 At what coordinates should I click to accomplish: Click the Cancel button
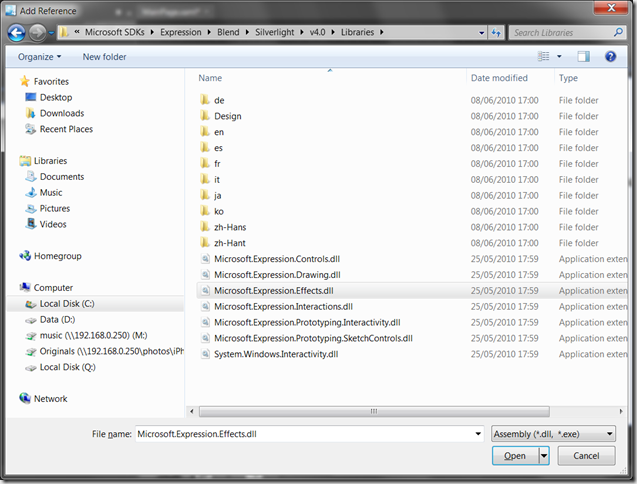pyautogui.click(x=586, y=456)
